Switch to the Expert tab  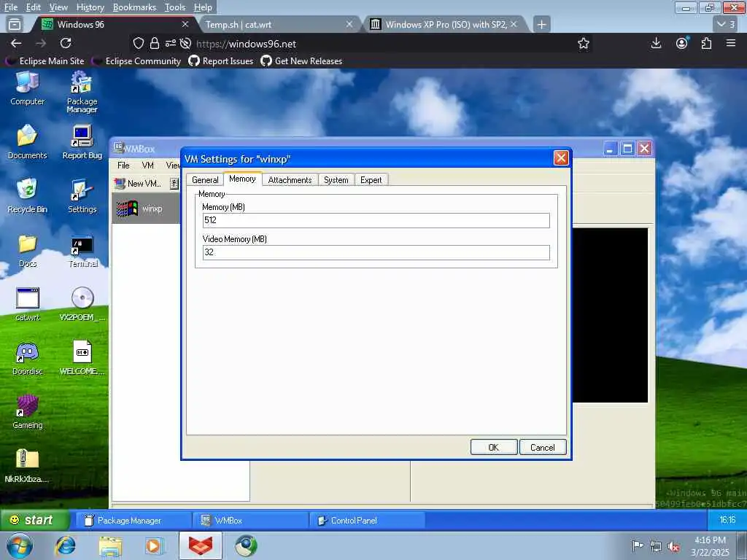371,180
